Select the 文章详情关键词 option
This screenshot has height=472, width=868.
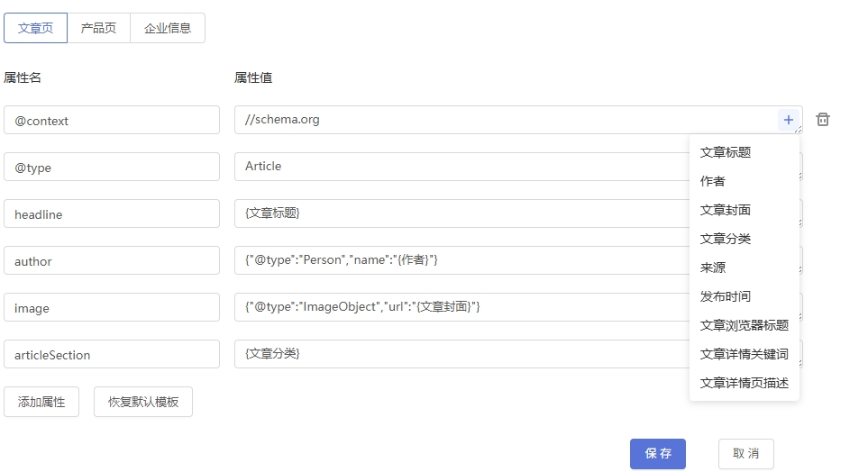point(744,354)
